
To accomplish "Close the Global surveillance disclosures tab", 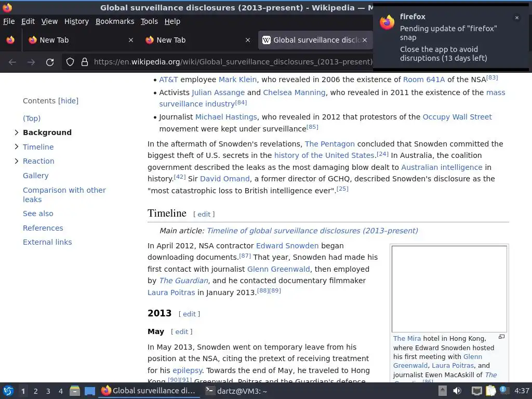I will [x=365, y=40].
